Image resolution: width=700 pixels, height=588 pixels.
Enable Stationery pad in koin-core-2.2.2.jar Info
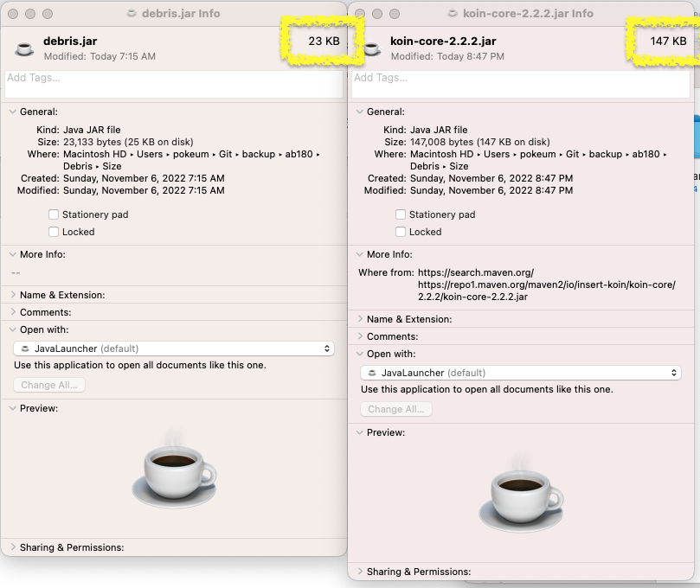[401, 214]
